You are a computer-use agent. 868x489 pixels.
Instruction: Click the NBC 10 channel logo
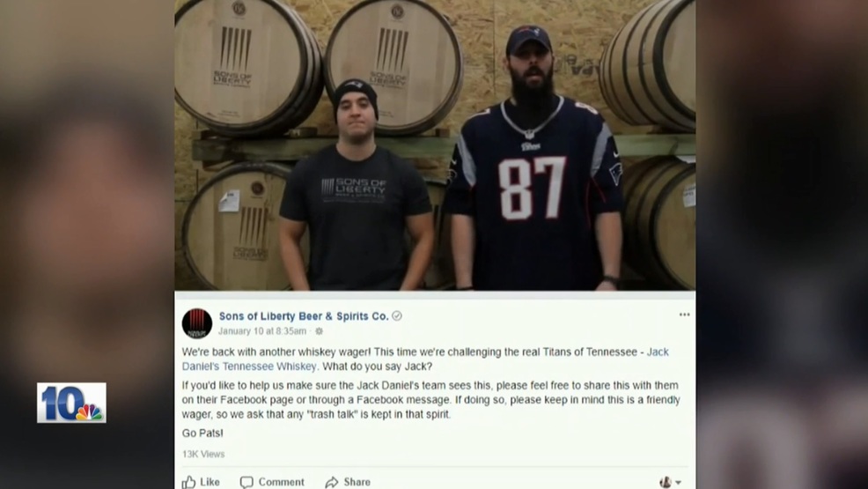71,403
